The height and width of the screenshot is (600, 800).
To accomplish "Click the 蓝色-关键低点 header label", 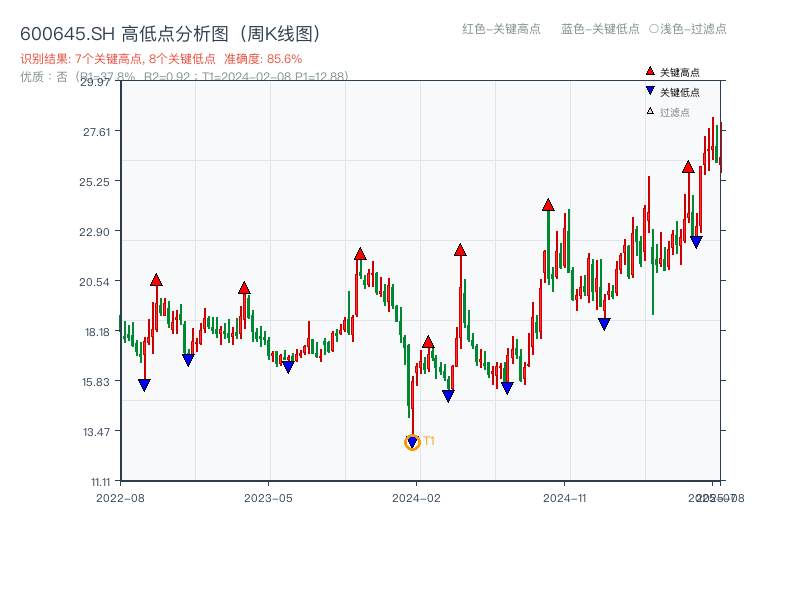I will [x=600, y=29].
